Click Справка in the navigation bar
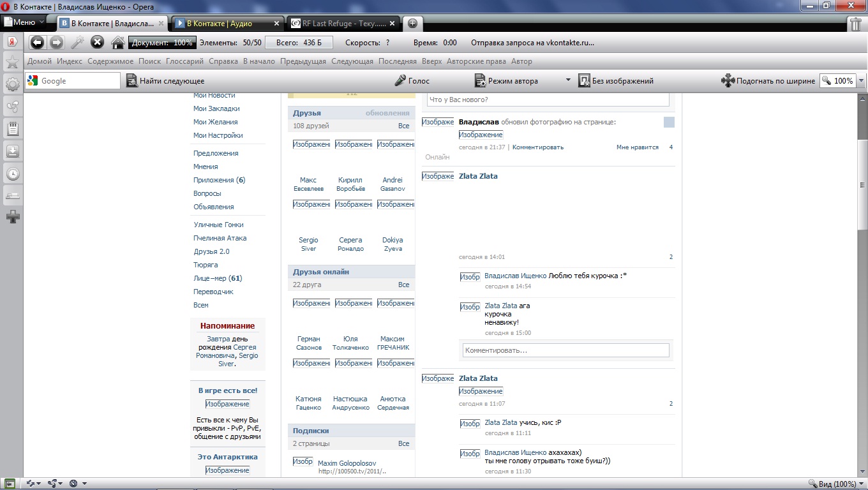Viewport: 868px width, 490px height. click(223, 61)
